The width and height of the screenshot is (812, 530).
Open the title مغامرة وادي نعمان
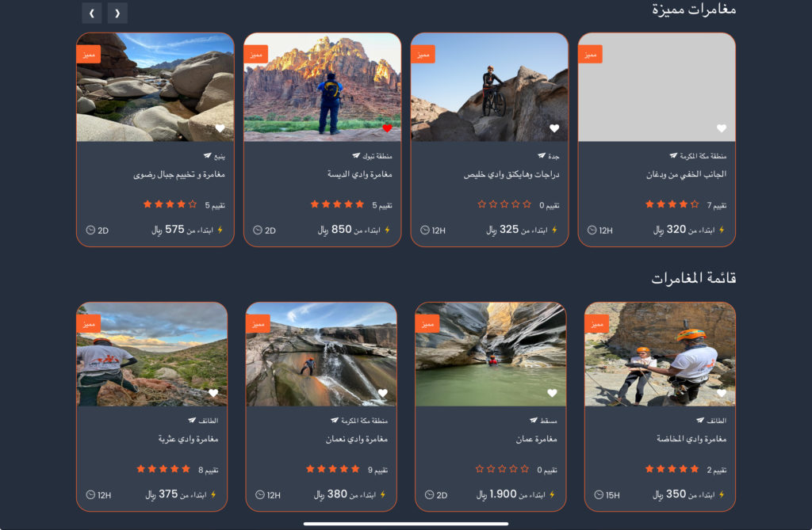point(356,439)
